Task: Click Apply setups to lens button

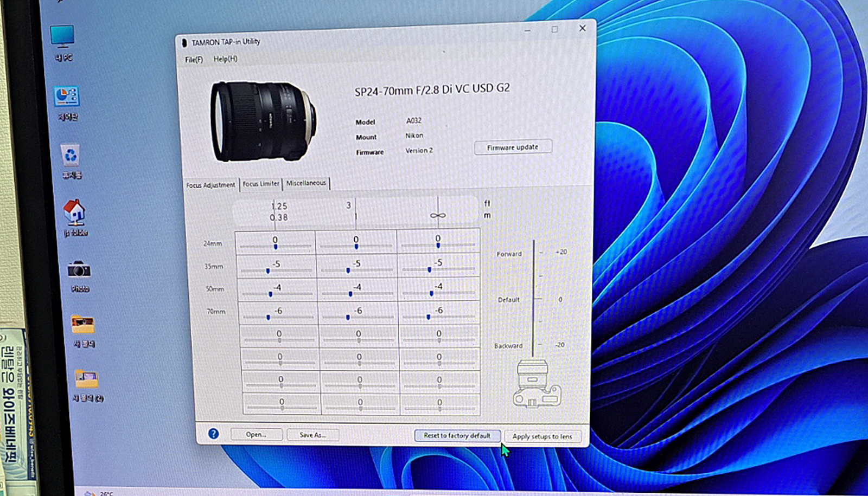Action: [542, 436]
